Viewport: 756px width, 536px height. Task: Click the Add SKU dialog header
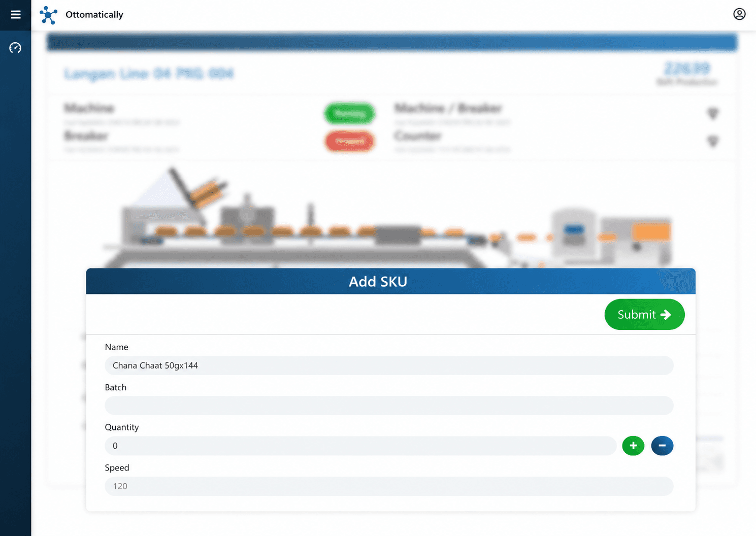point(390,281)
